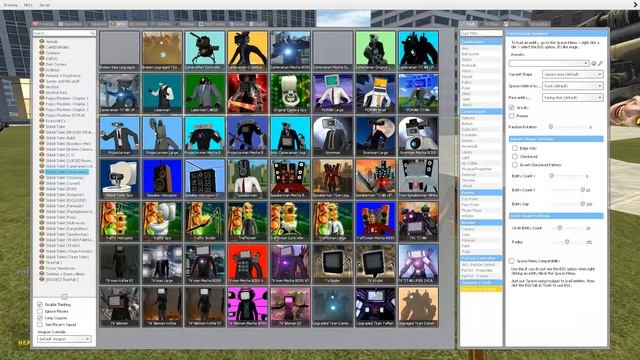Choose the PCMAN Large NPC icon

point(333,93)
